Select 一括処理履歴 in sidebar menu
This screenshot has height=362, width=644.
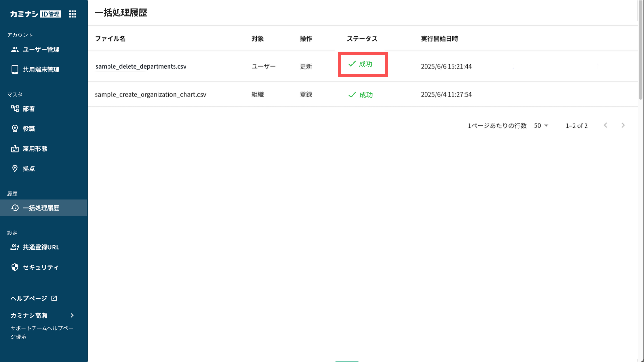click(41, 208)
